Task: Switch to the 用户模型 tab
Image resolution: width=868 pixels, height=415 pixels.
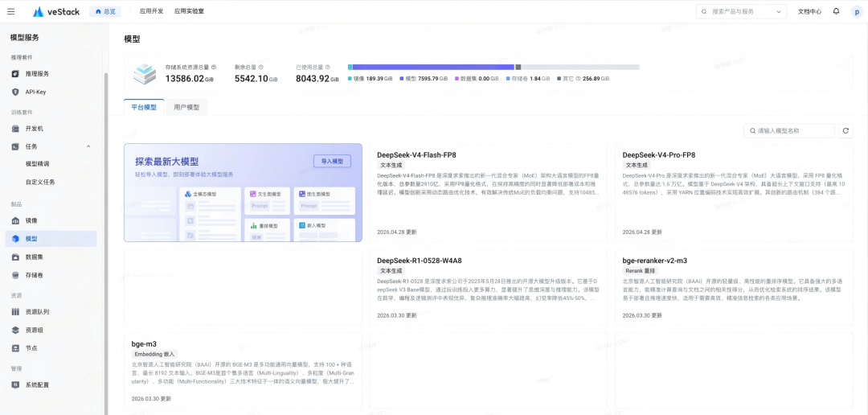Action: click(186, 108)
